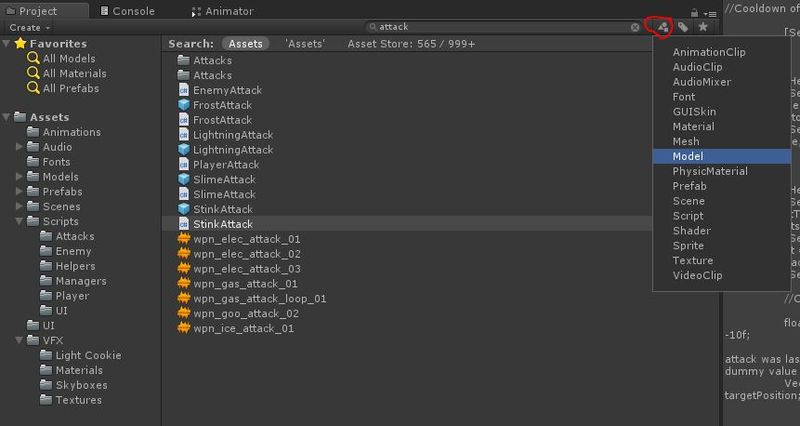
Task: Select StinkAttack prefab cube icon
Action: pos(184,209)
